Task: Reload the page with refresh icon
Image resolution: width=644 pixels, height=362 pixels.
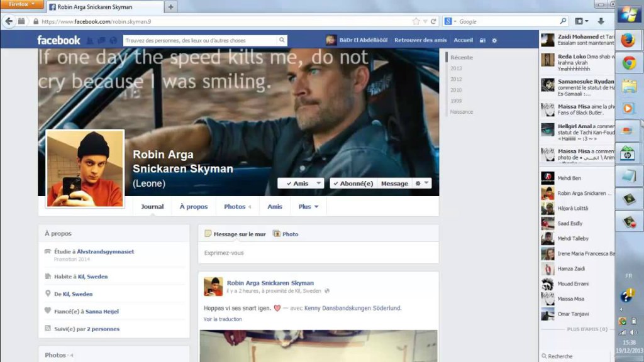Action: coord(433,21)
